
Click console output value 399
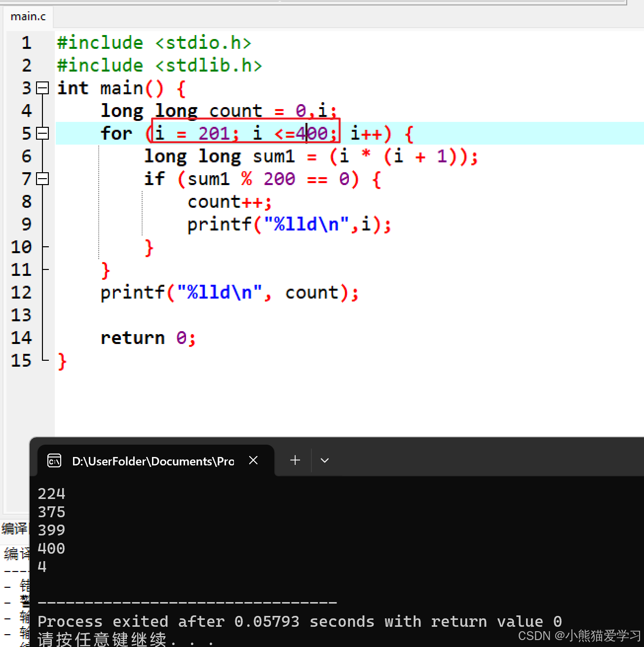51,530
